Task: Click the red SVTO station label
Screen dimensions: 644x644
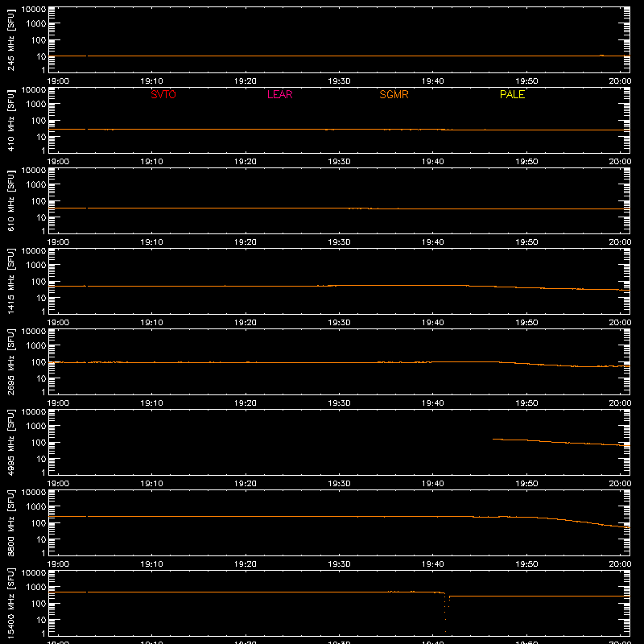Action: click(x=163, y=94)
